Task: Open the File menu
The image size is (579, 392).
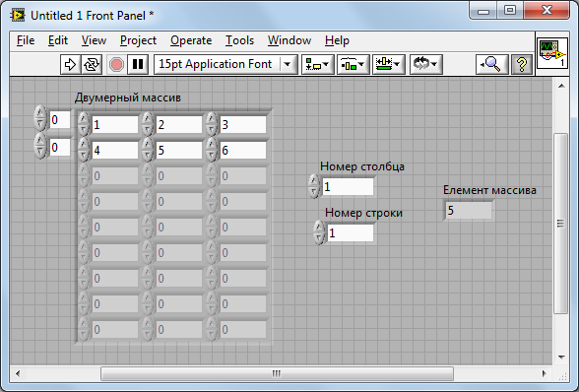Action: pos(26,40)
